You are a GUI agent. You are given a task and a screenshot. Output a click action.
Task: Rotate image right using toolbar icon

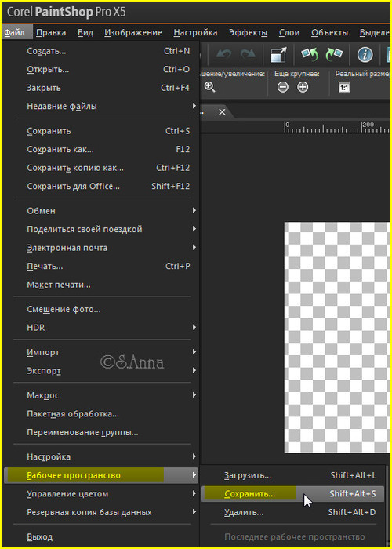(334, 55)
